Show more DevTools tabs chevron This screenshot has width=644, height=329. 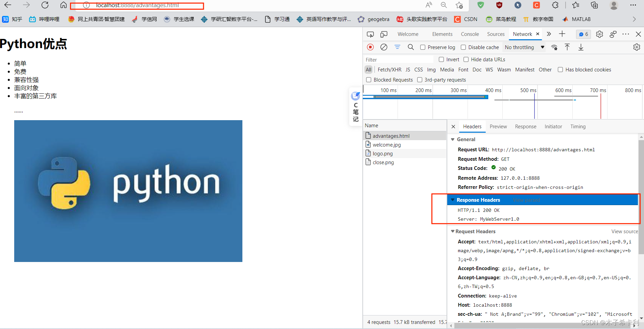549,34
